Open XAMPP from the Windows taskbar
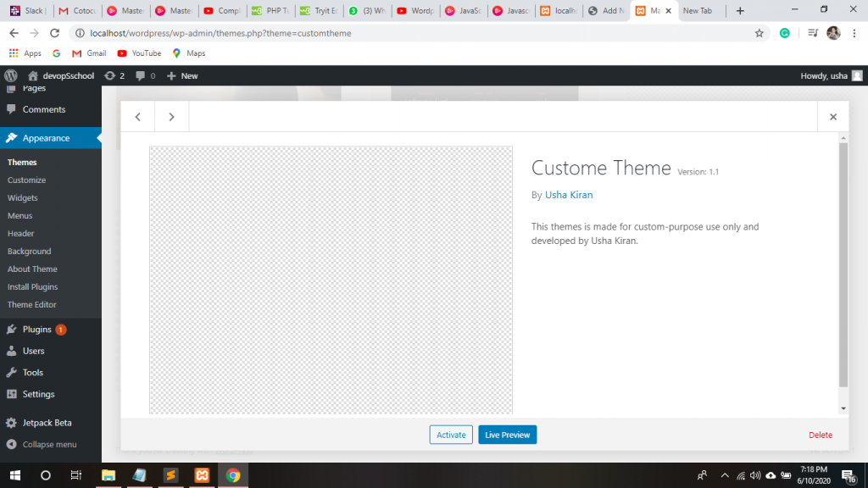868x488 pixels. pyautogui.click(x=203, y=475)
